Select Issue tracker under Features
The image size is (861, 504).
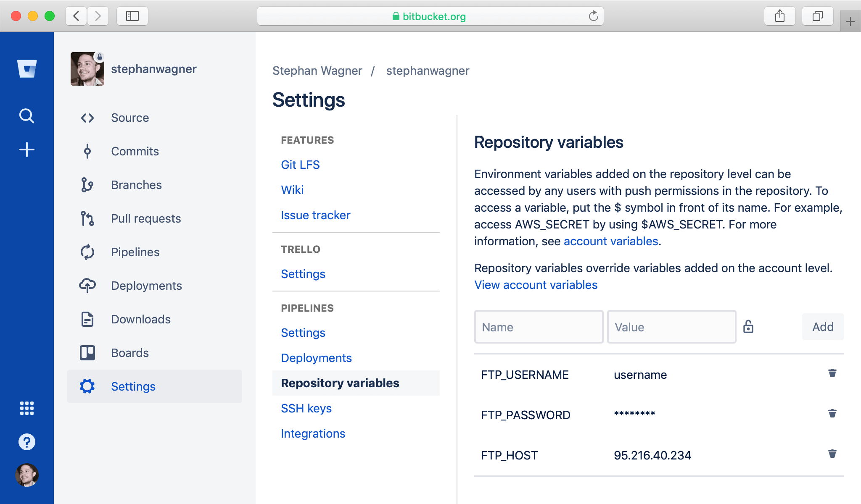(x=315, y=215)
